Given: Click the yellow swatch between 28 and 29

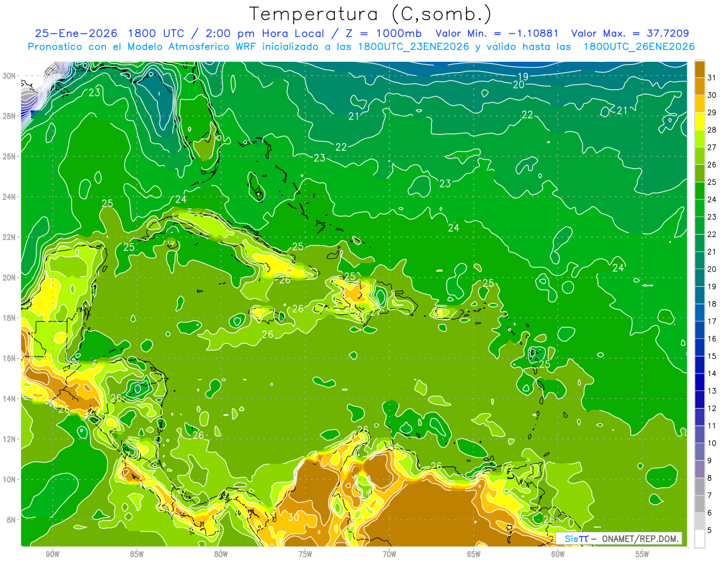Looking at the screenshot, I should coord(699,121).
